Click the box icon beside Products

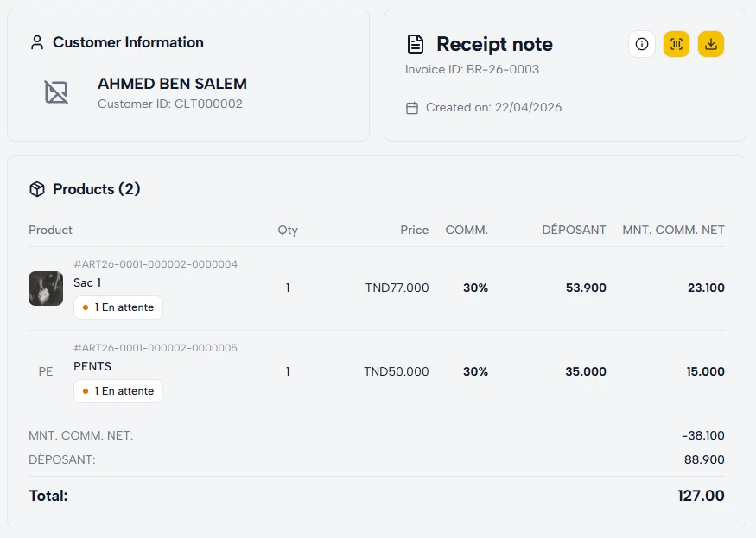point(36,189)
